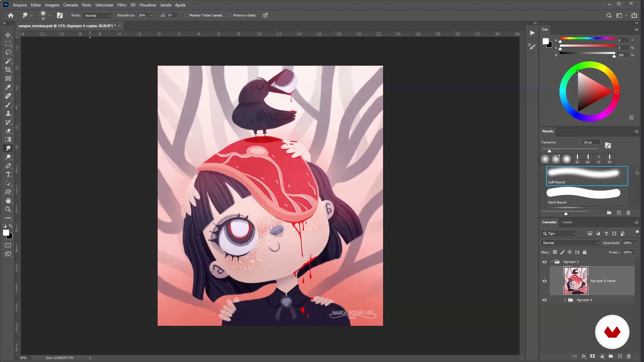
Task: Enable Mostrar Todas Camad. checkbox
Action: click(186, 15)
